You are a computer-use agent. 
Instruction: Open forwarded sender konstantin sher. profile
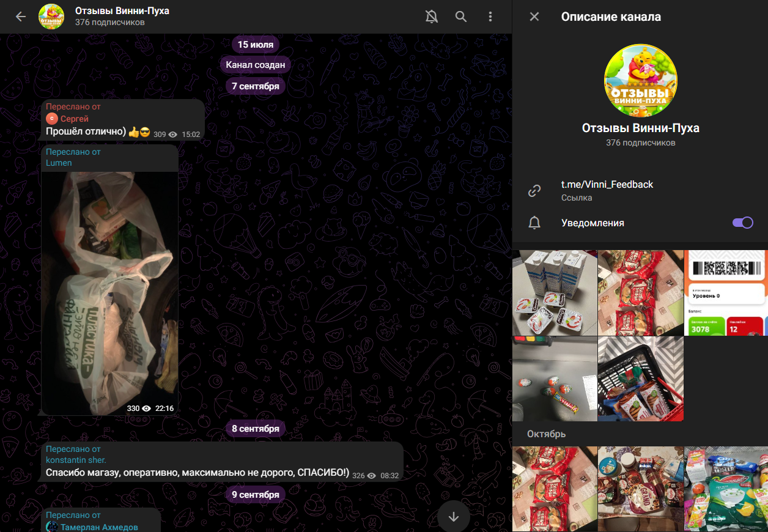click(76, 460)
